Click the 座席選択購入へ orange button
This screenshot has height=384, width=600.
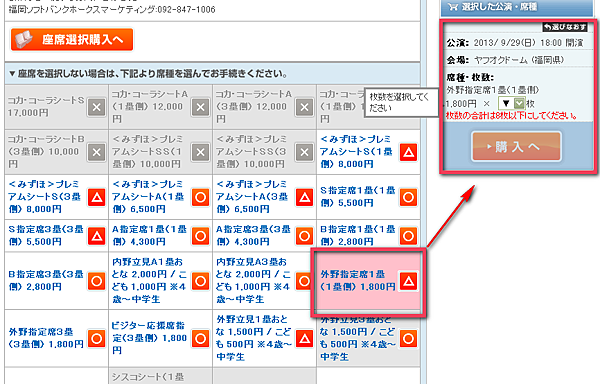(x=72, y=39)
